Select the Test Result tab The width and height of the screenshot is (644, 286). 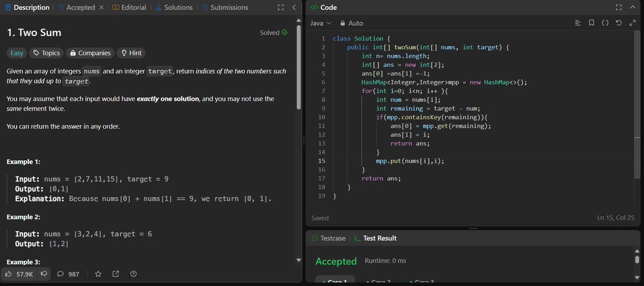pos(375,238)
